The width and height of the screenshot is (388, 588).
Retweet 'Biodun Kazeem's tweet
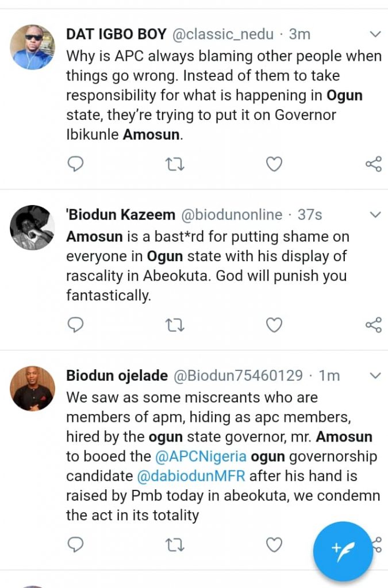[175, 325]
